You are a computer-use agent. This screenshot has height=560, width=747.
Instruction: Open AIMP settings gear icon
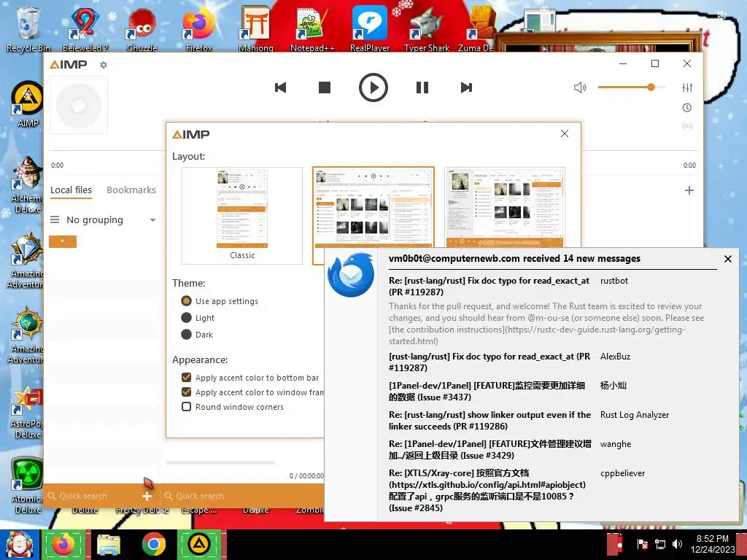104,65
